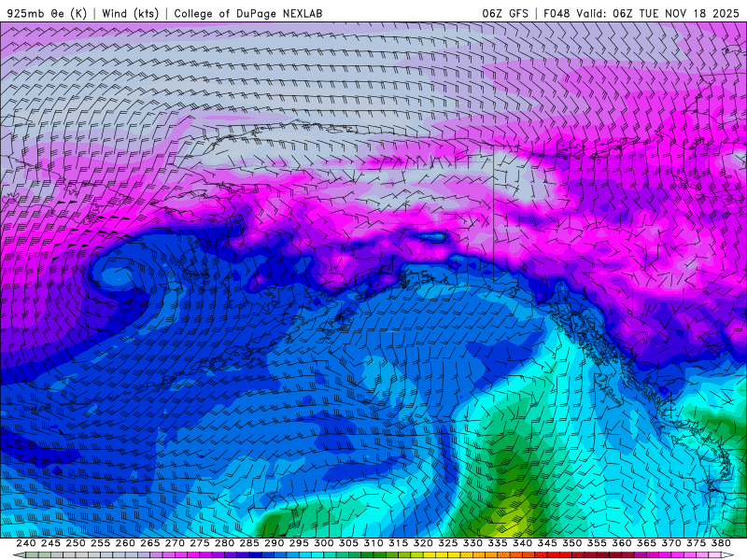This screenshot has width=747, height=560.
Task: Click the 355 value on the color scale
Action: pyautogui.click(x=597, y=543)
